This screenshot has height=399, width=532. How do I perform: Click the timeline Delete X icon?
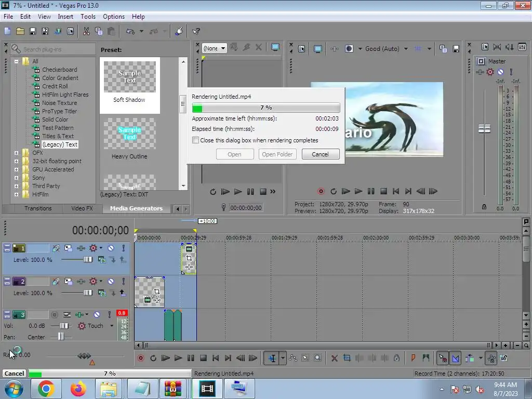pyautogui.click(x=334, y=358)
